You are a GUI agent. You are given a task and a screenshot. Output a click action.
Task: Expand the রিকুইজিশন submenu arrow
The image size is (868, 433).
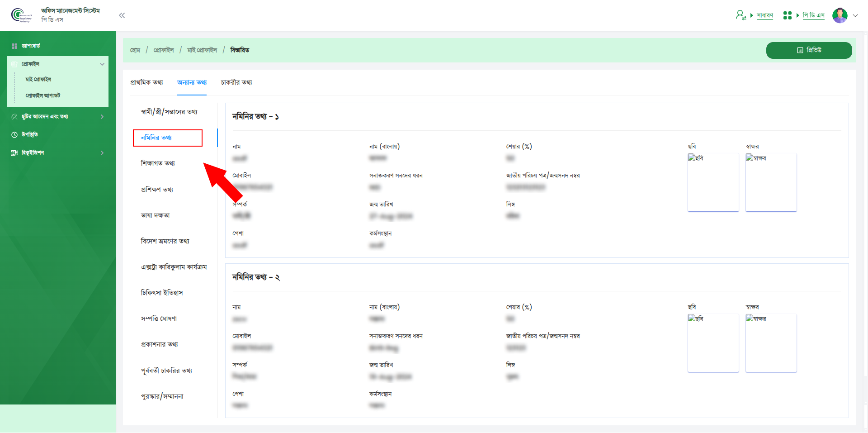[x=102, y=153]
